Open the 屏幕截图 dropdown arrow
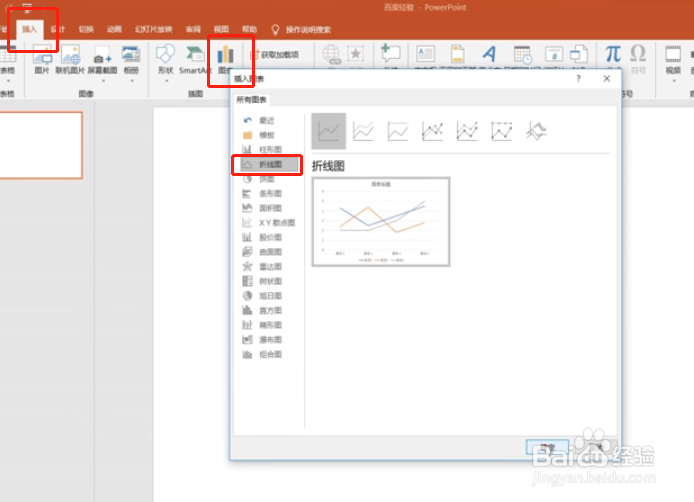The height and width of the screenshot is (502, 694). point(103,81)
